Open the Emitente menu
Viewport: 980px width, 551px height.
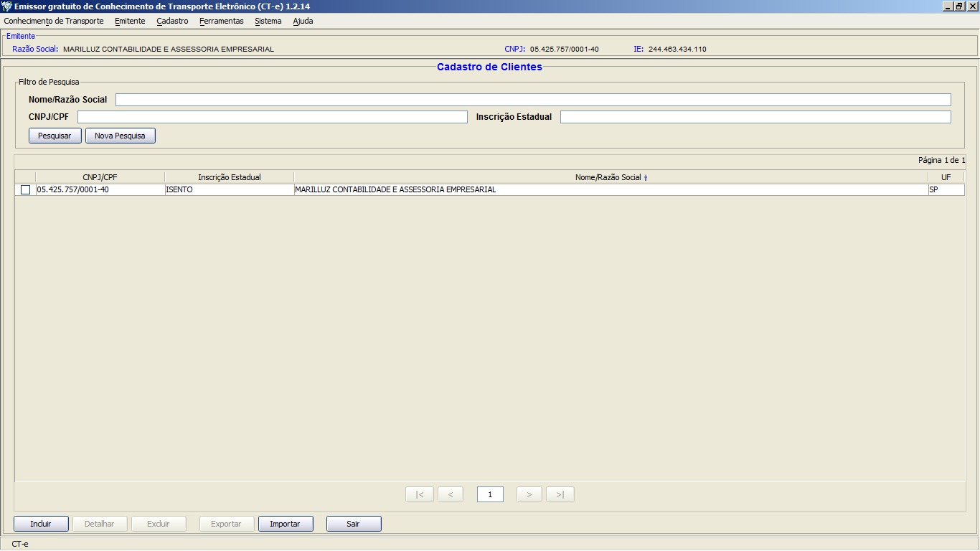[130, 21]
